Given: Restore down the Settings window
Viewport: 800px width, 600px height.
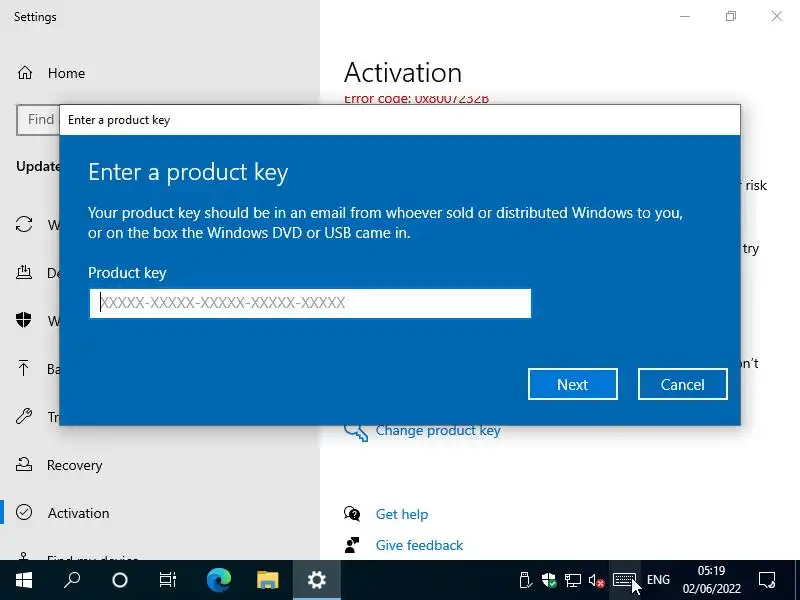Looking at the screenshot, I should click(731, 16).
